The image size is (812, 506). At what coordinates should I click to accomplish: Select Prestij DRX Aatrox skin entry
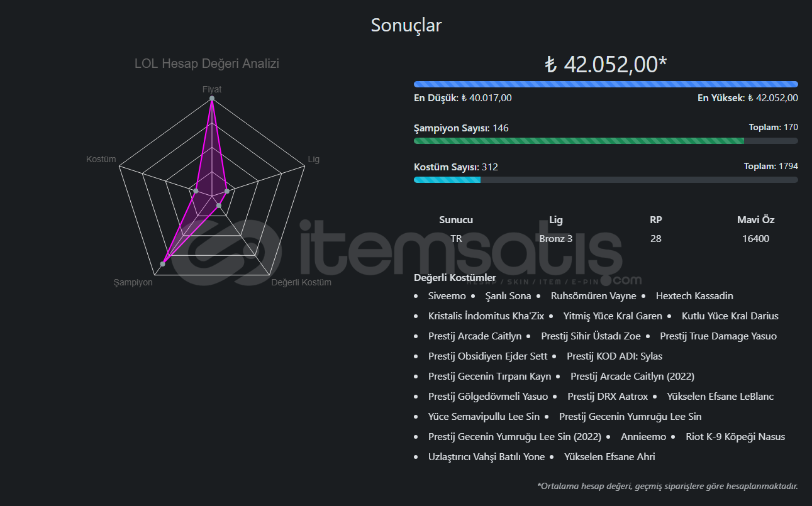(x=608, y=397)
